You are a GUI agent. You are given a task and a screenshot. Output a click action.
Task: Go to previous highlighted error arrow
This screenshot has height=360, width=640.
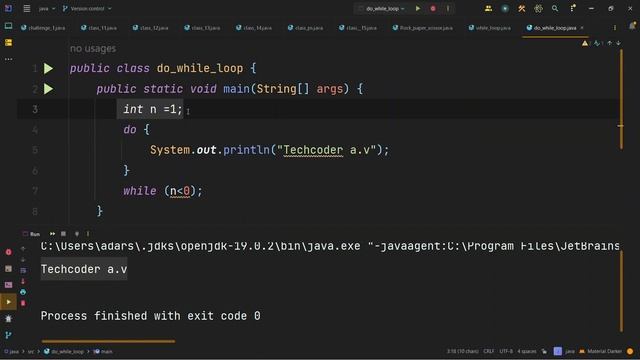click(x=609, y=43)
